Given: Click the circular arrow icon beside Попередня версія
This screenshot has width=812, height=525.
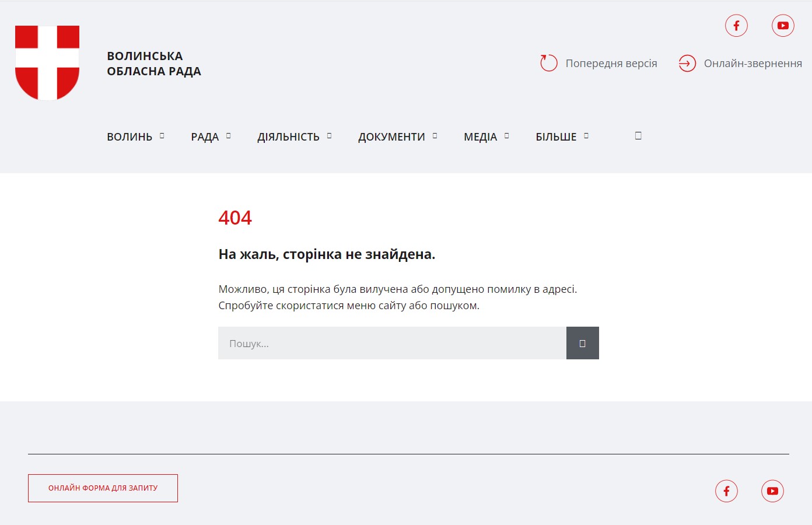Looking at the screenshot, I should point(548,63).
